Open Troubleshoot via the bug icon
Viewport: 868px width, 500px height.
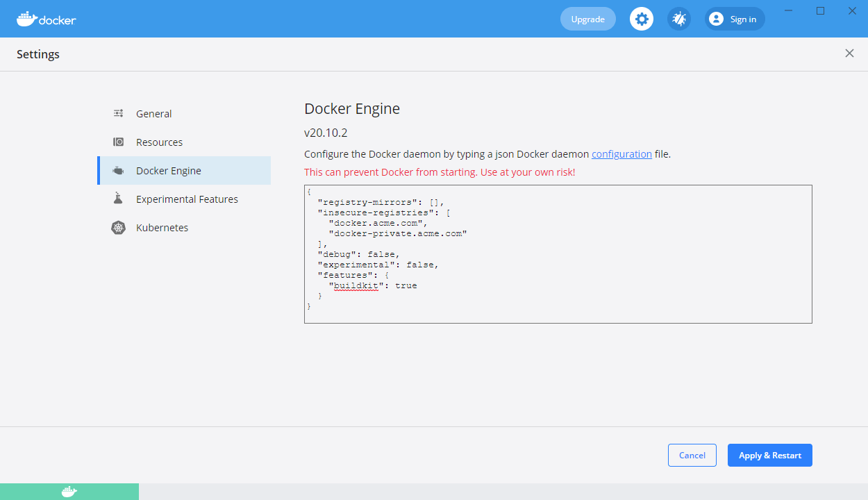[679, 19]
